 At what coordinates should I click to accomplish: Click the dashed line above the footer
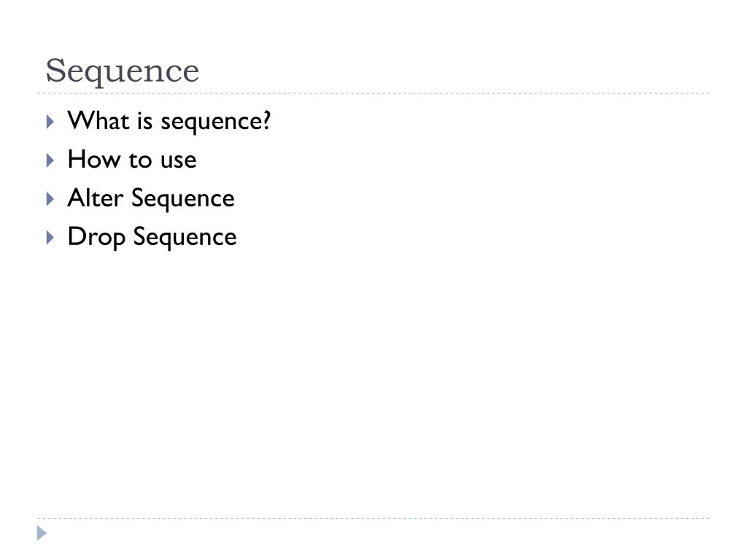tap(373, 518)
